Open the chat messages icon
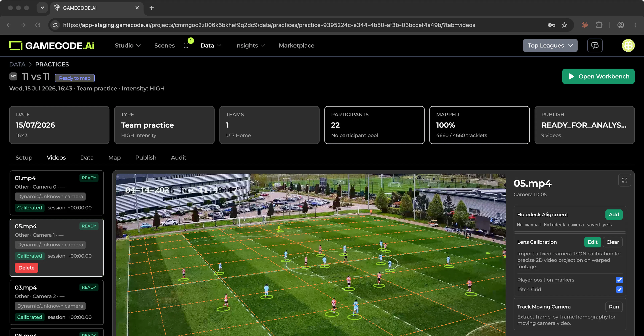644x336 pixels. coord(595,45)
